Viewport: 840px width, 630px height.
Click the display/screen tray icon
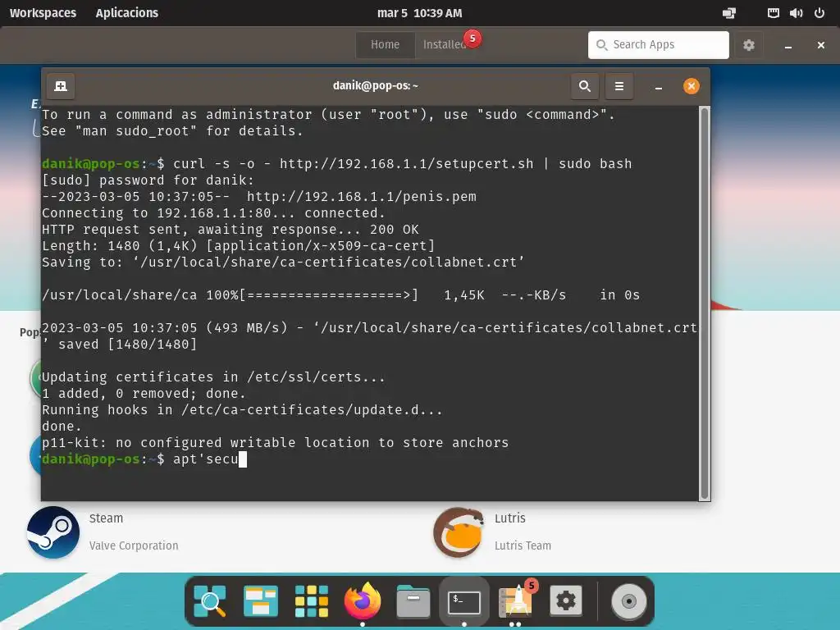point(728,13)
